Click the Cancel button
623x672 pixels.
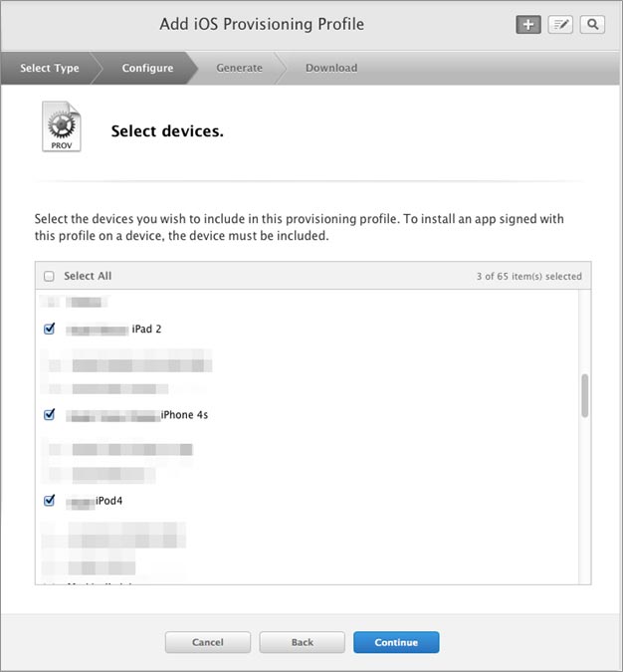point(208,642)
